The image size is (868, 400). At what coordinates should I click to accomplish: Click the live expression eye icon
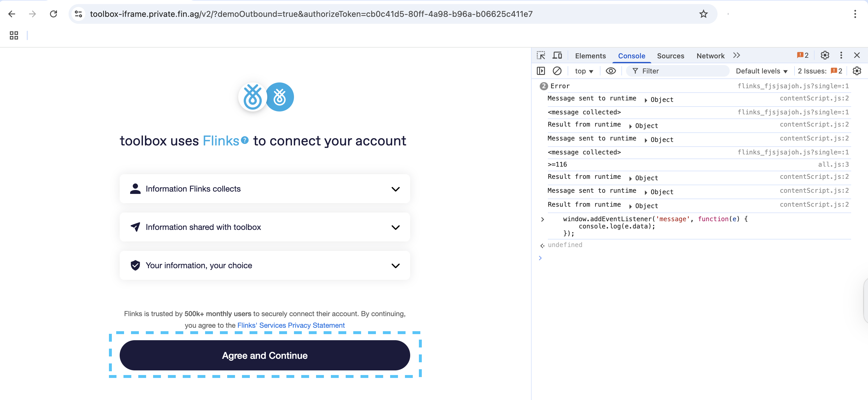[x=611, y=71]
